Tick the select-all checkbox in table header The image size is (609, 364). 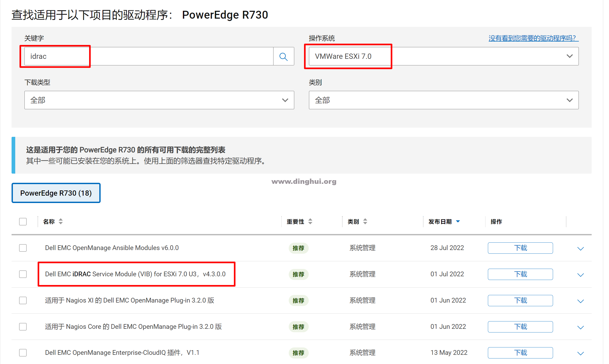tap(23, 221)
